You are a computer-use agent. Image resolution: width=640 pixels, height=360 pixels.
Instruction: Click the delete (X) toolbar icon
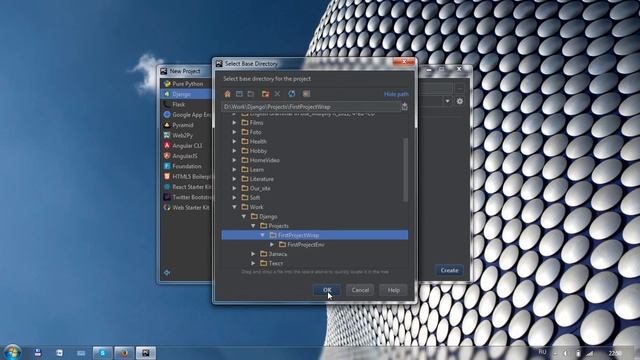tap(278, 94)
